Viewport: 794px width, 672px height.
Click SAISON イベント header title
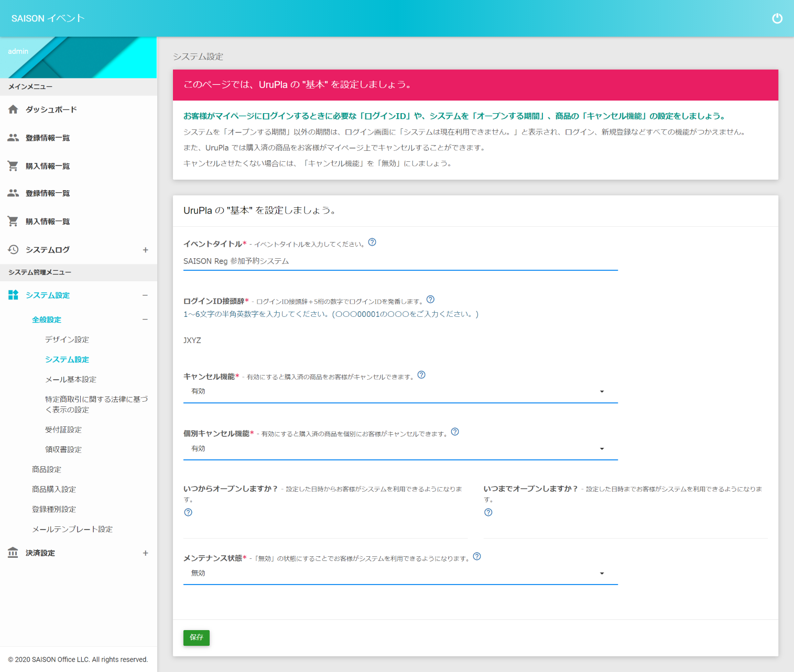tap(48, 18)
